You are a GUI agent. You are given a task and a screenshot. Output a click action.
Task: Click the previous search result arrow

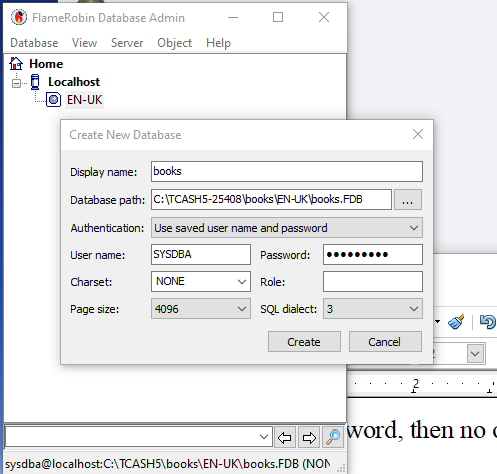pyautogui.click(x=285, y=437)
